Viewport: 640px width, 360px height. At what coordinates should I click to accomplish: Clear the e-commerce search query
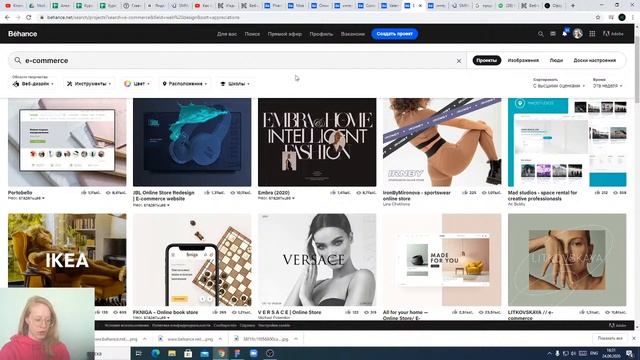click(459, 61)
